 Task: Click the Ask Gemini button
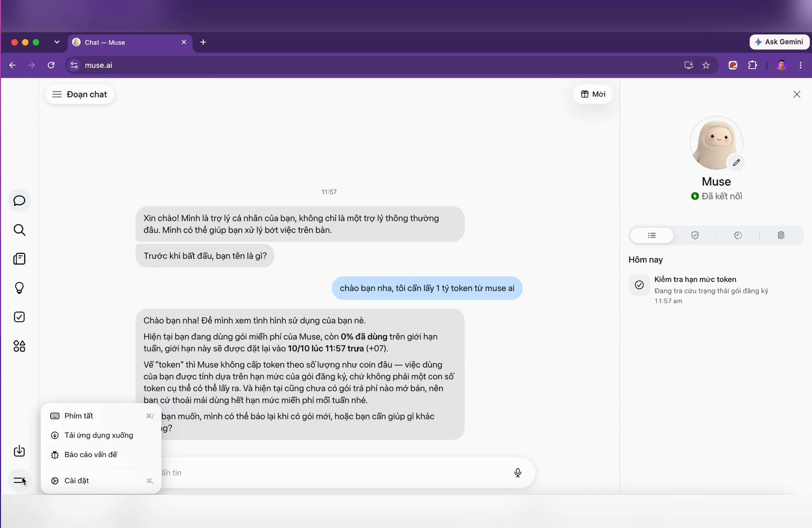click(x=779, y=42)
